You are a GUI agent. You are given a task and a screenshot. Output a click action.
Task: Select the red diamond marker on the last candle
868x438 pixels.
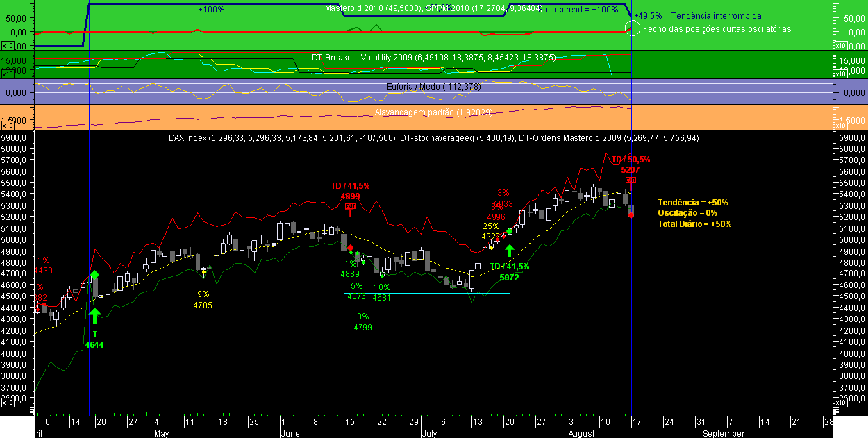[x=630, y=214]
